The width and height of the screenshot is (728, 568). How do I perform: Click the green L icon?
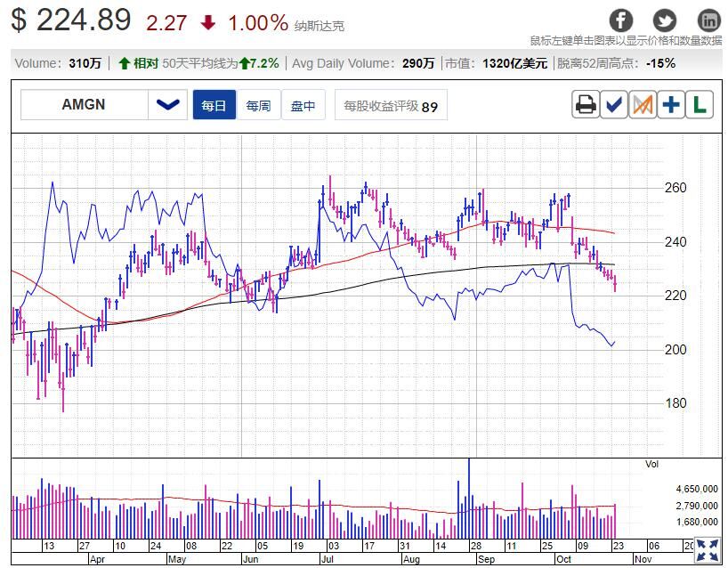tap(700, 104)
